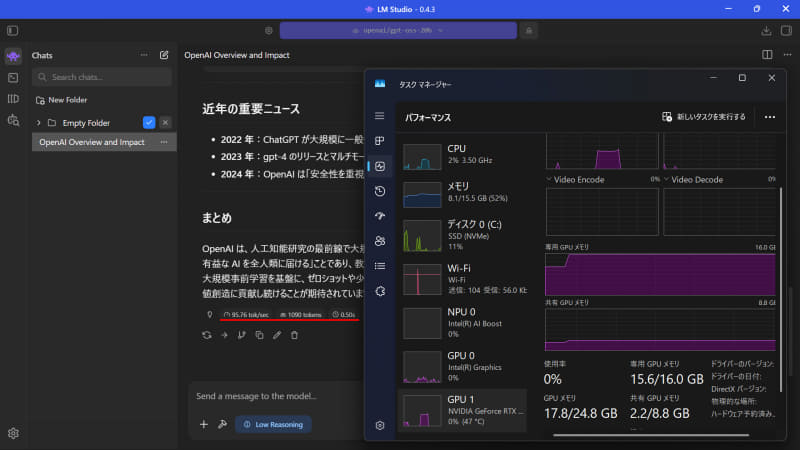Open Chats panel more options menu
This screenshot has width=800, height=450.
144,55
